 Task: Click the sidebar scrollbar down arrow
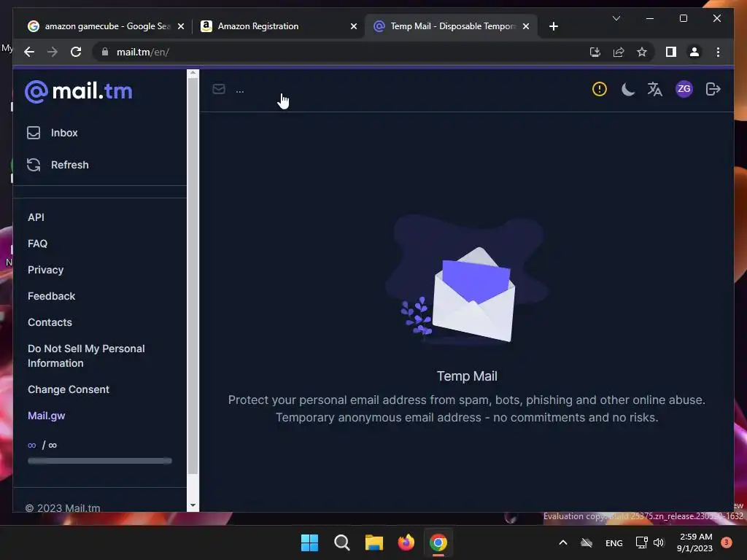193,506
